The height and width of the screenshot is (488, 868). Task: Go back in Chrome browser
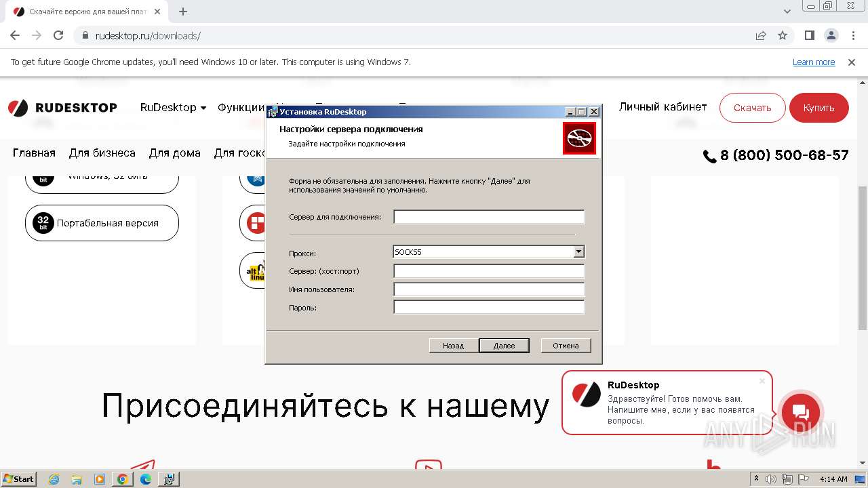tap(15, 35)
